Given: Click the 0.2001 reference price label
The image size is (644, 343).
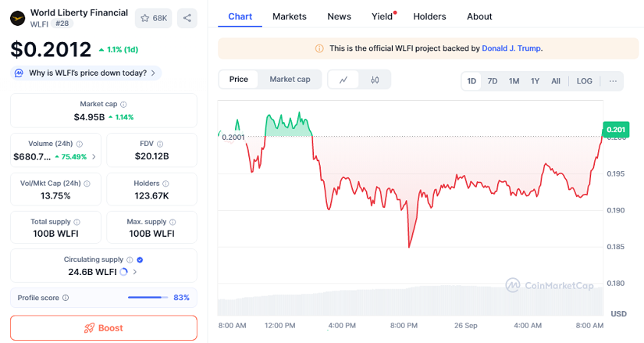Looking at the screenshot, I should click(x=233, y=138).
